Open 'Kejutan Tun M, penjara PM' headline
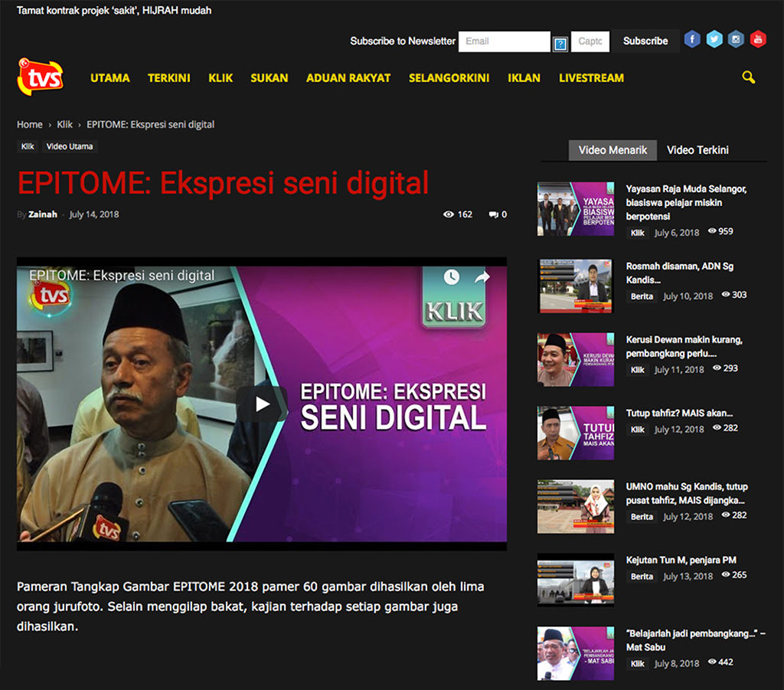 [x=681, y=560]
